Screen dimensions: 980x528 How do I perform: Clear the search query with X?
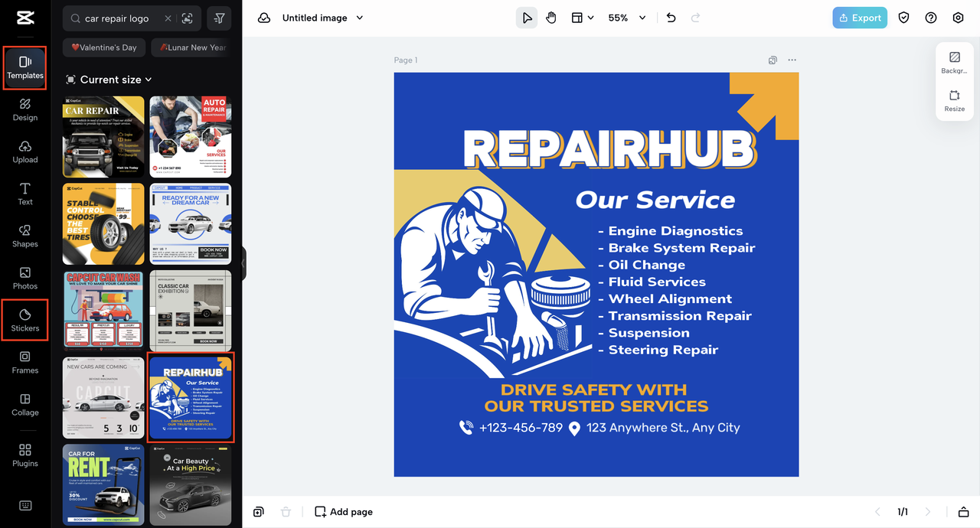168,18
